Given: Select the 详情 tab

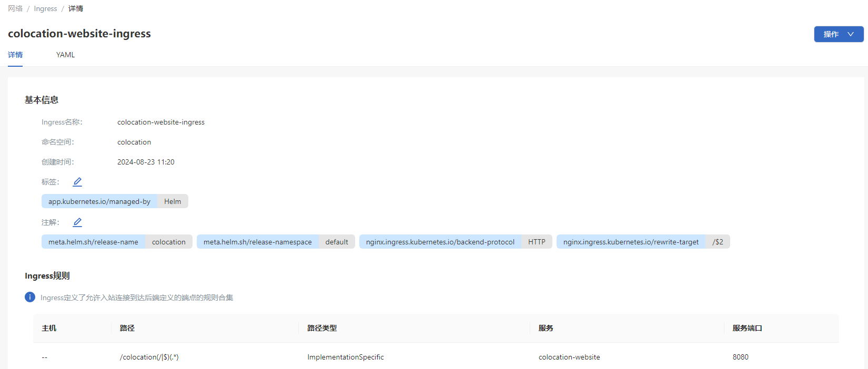Looking at the screenshot, I should 15,55.
